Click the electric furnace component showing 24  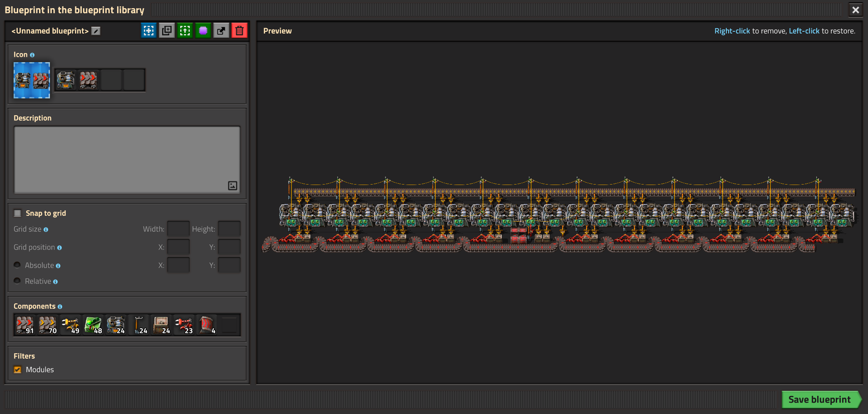116,325
